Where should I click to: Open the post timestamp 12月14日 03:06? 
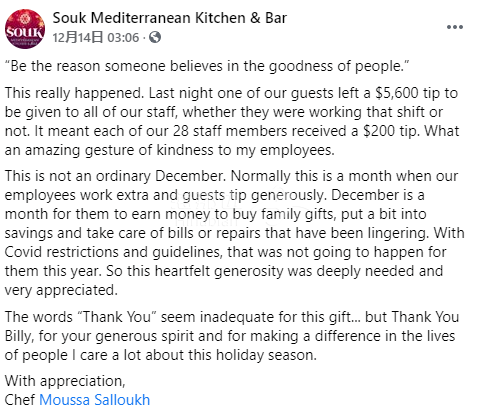pos(95,37)
